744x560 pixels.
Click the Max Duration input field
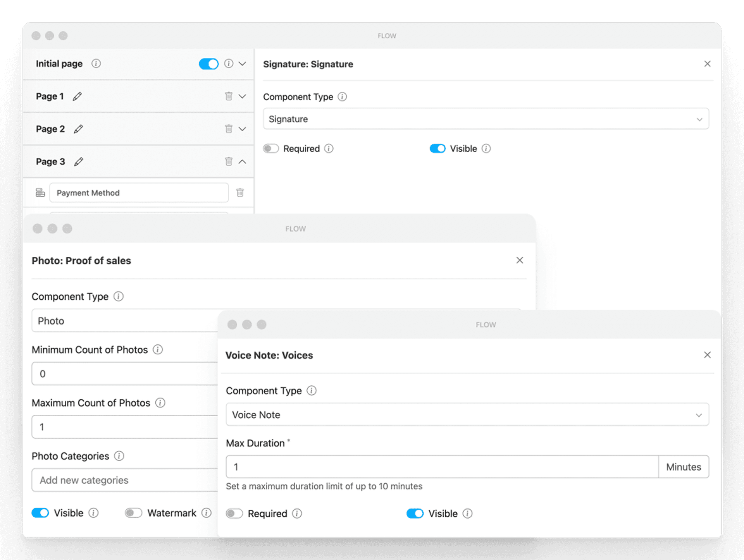click(x=442, y=467)
